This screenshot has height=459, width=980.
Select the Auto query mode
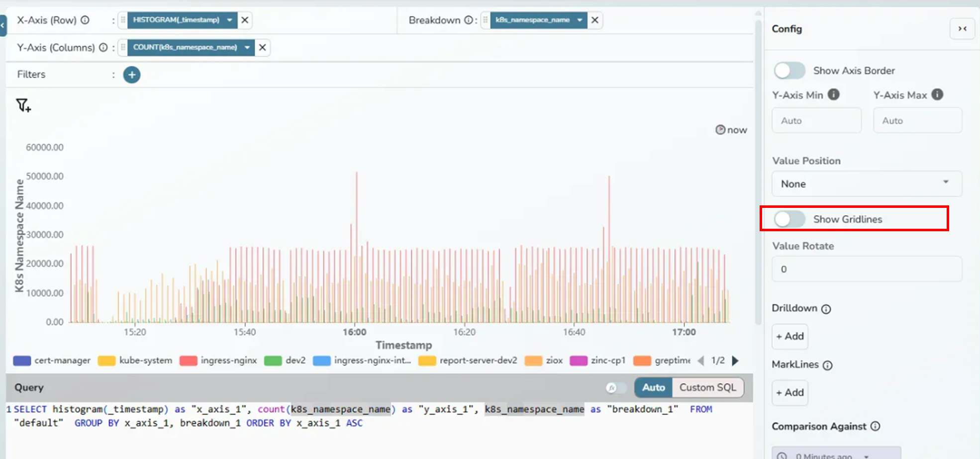(x=653, y=388)
